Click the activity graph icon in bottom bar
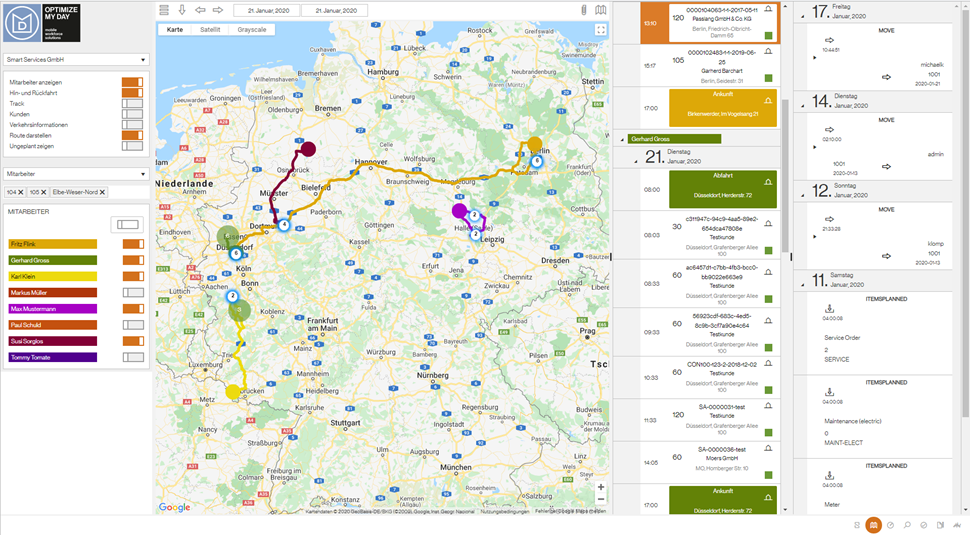This screenshot has width=970, height=535. click(955, 525)
